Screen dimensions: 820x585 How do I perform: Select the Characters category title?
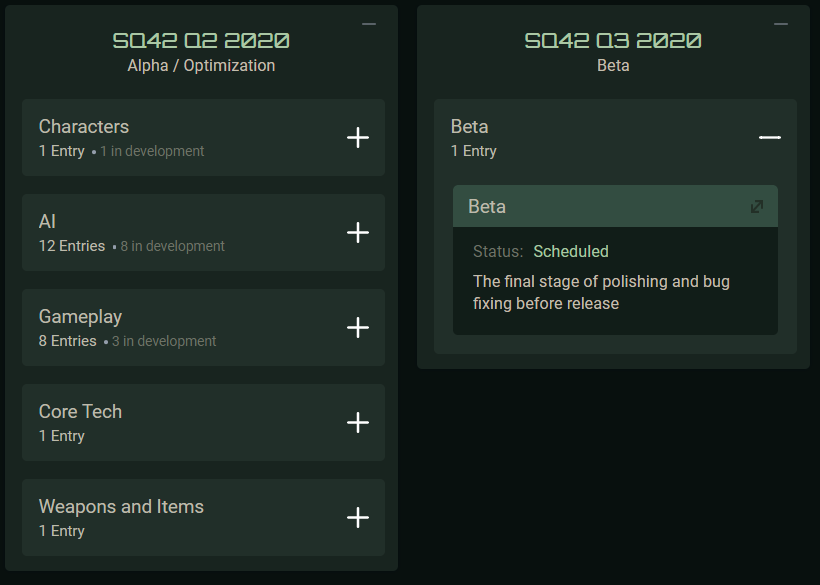click(x=84, y=127)
